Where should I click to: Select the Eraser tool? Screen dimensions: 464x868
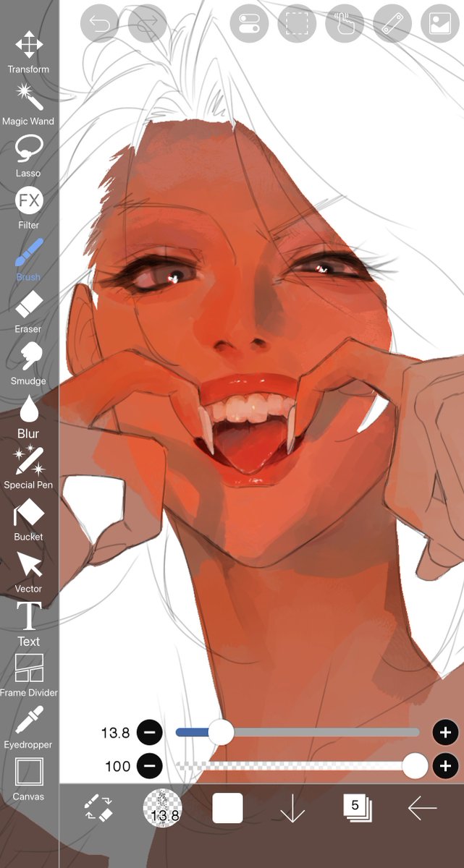[x=29, y=312]
